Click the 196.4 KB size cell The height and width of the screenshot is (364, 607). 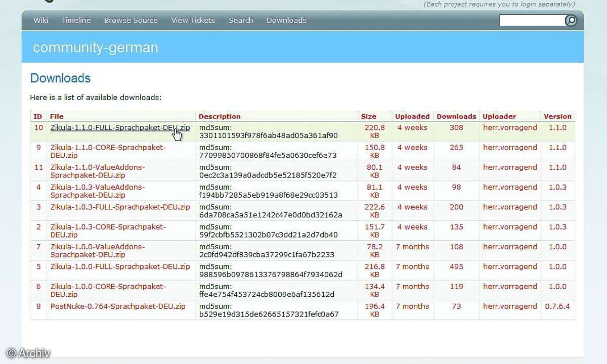click(374, 310)
